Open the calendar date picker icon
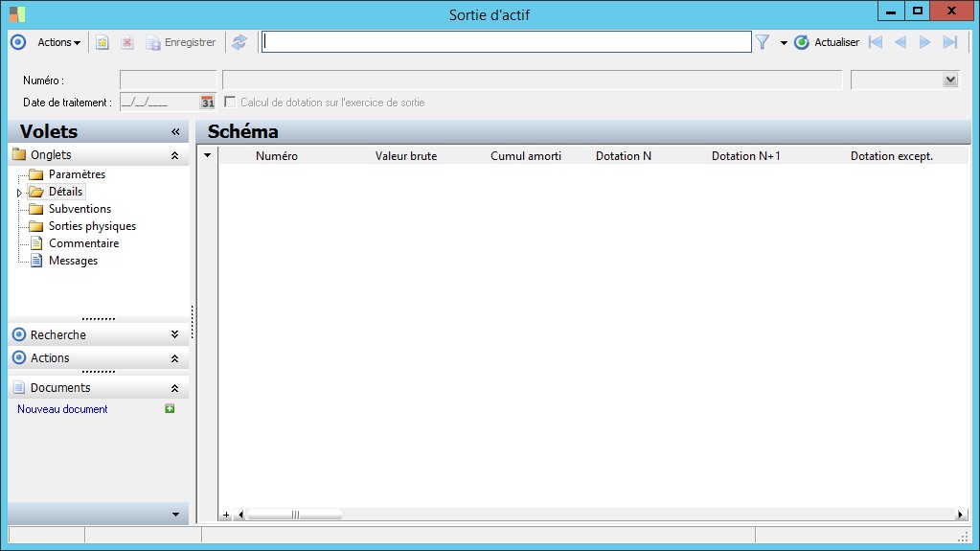 208,102
